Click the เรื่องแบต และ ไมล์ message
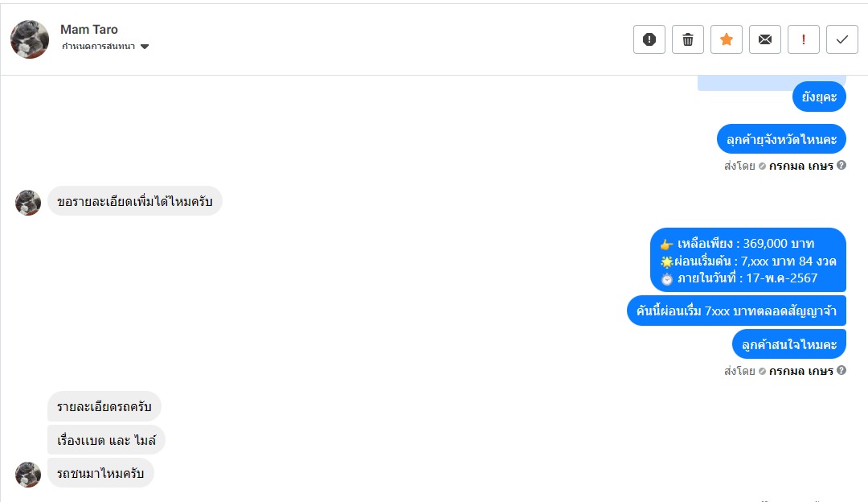Viewport: 868px width, 502px height. [106, 440]
